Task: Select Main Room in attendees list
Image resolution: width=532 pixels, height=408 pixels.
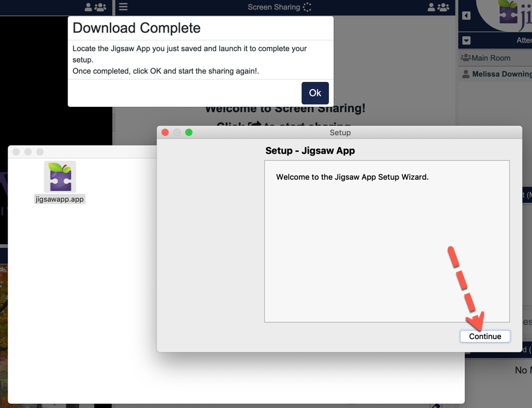Action: point(490,58)
